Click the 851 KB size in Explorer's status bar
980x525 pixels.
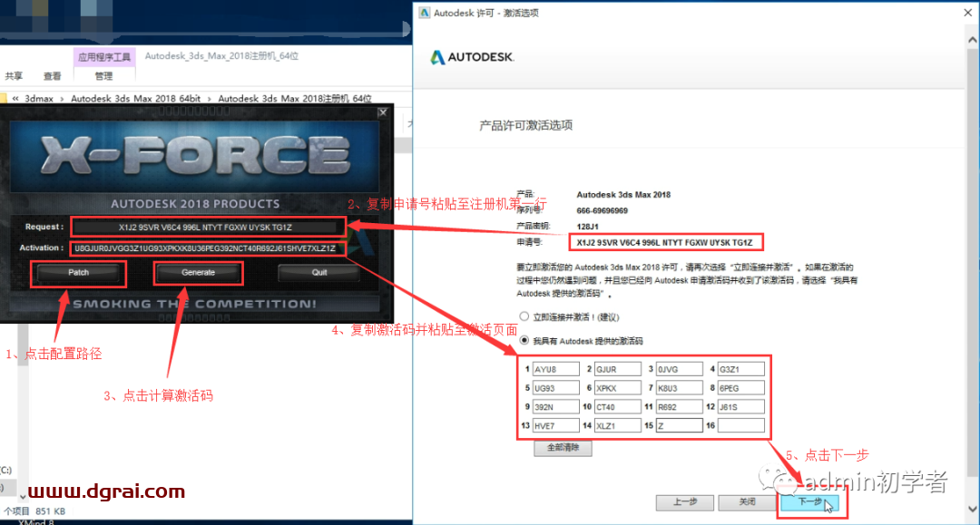tap(51, 511)
